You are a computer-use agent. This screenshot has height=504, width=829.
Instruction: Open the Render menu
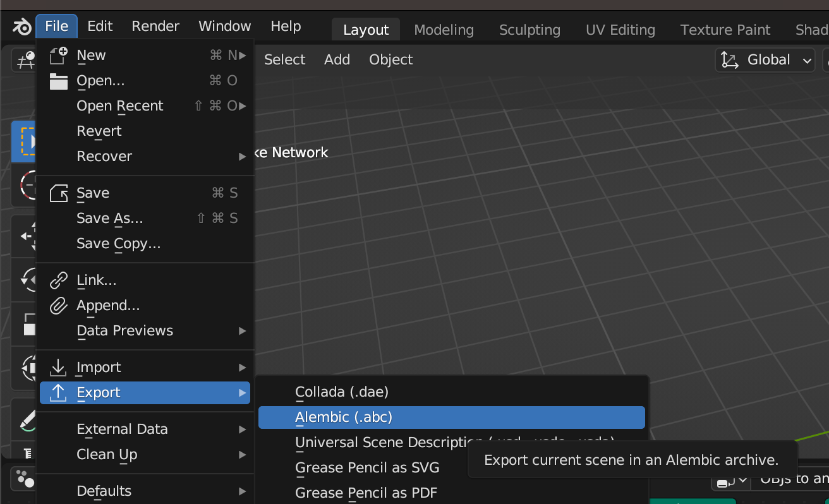pos(155,27)
